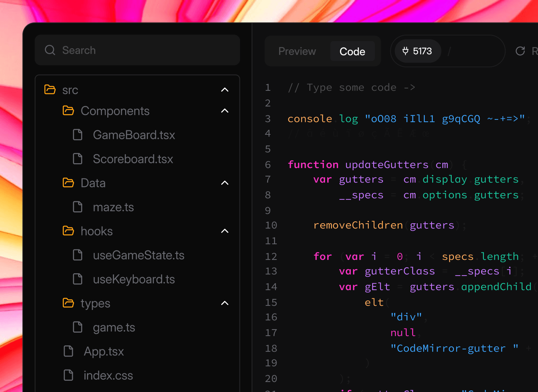538x392 pixels.
Task: Click the src folder icon
Action: coord(50,90)
